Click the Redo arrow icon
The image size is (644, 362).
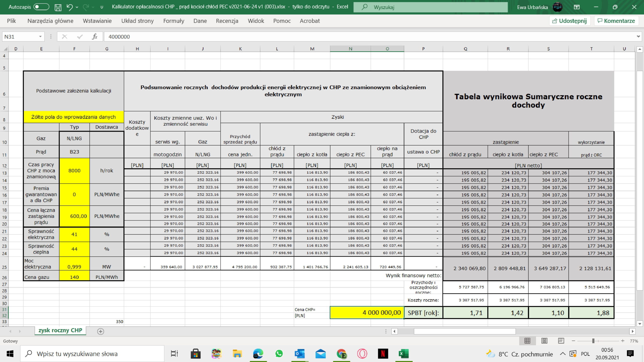[x=86, y=7]
